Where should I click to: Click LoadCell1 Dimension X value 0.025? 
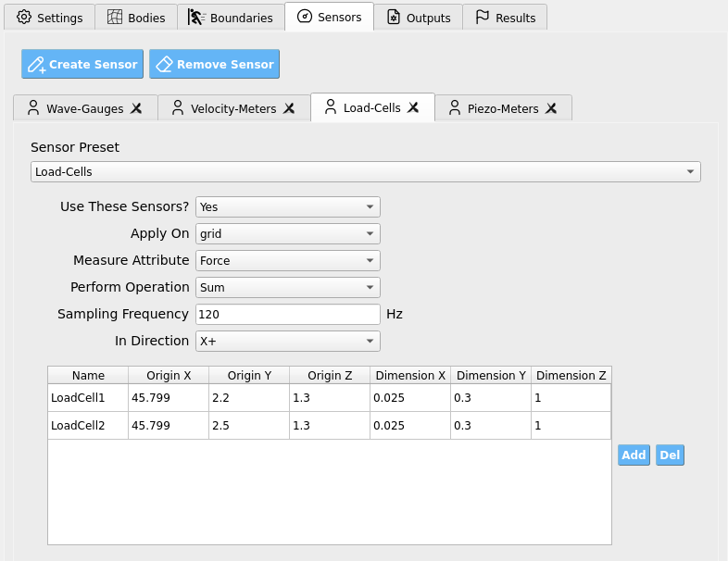coord(410,398)
